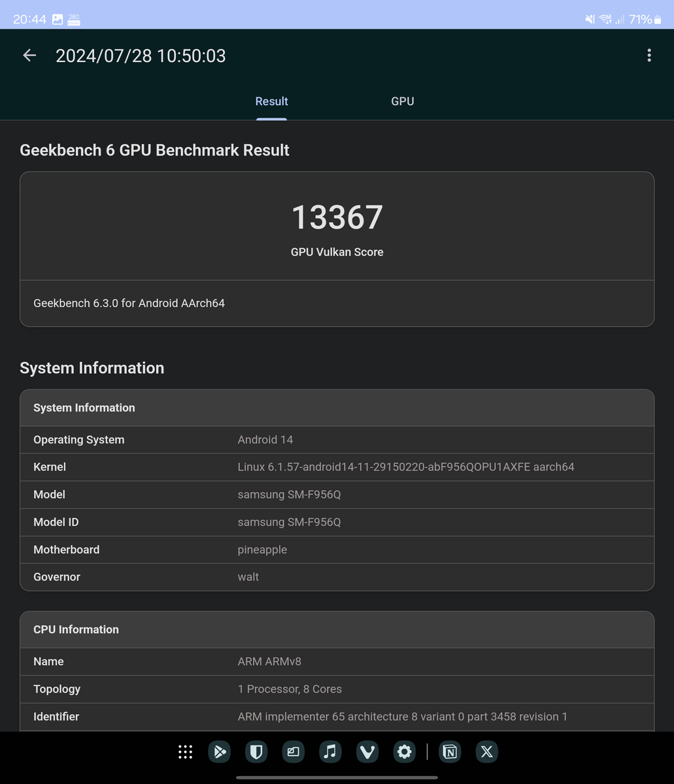Open the three-dot overflow menu
The width and height of the screenshot is (674, 784).
click(649, 56)
